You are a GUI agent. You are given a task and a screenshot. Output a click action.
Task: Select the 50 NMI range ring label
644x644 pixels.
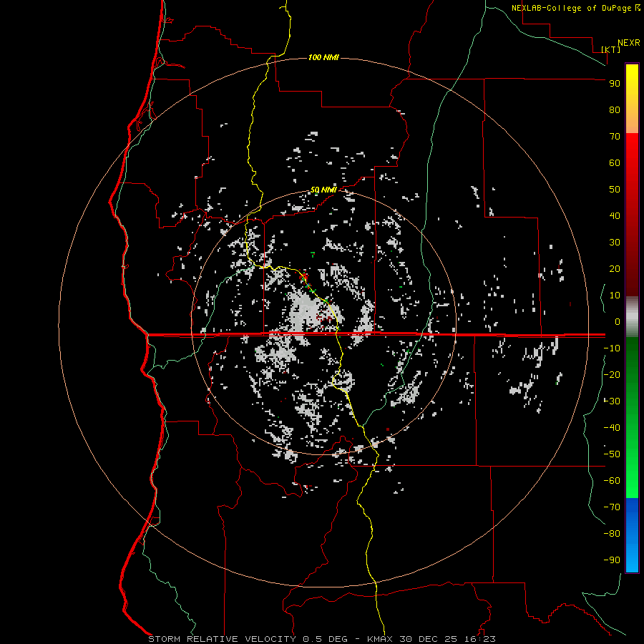point(323,190)
